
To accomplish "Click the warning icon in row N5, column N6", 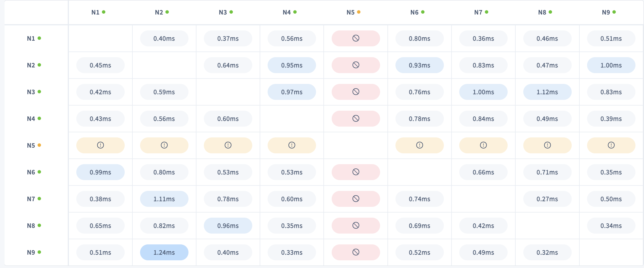I will click(419, 145).
